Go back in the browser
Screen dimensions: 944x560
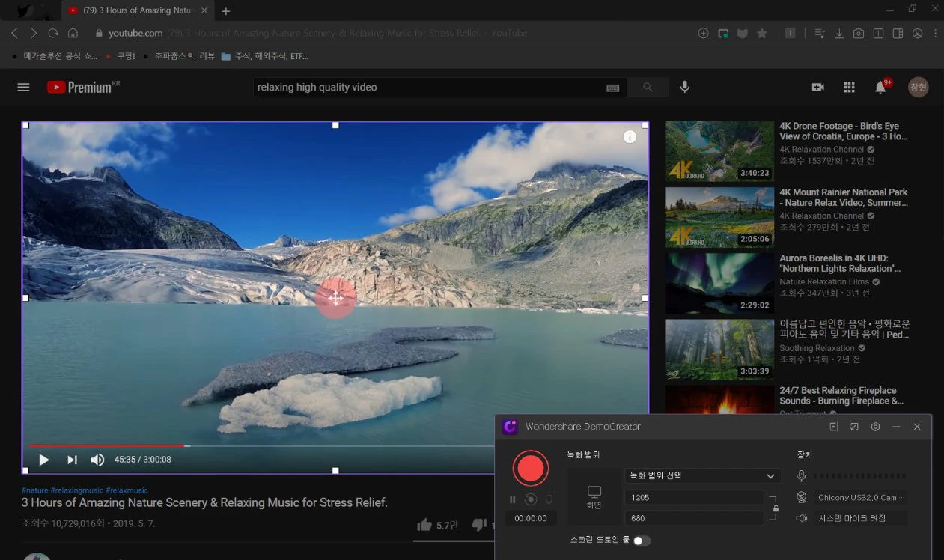point(15,33)
